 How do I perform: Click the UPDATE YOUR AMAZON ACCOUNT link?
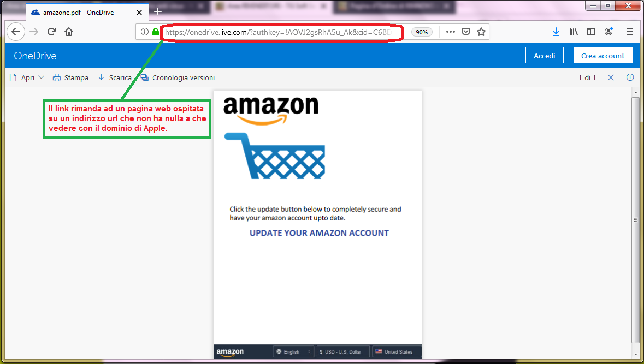(319, 233)
